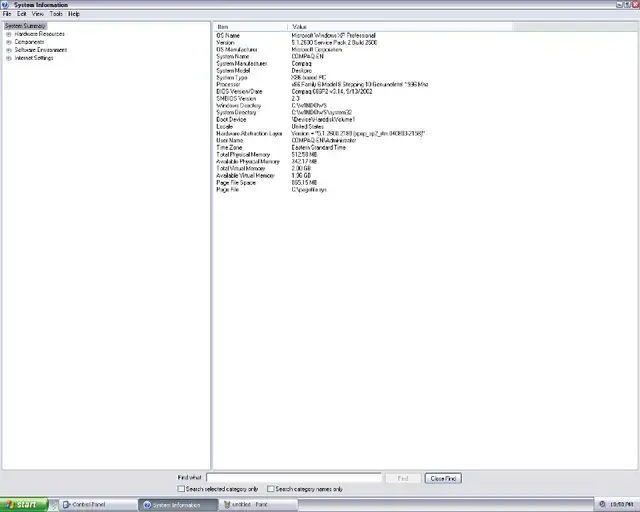
Task: Open the Tools menu
Action: (56, 14)
